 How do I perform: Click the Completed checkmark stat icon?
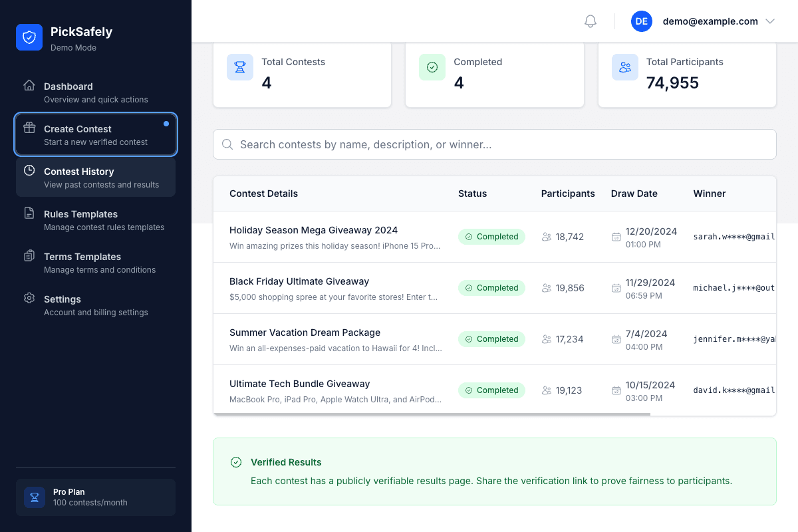(432, 67)
